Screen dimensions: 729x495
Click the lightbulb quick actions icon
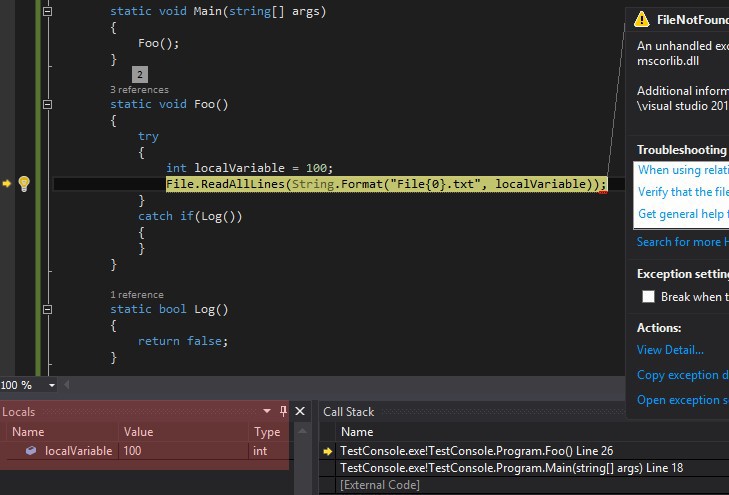pos(24,184)
